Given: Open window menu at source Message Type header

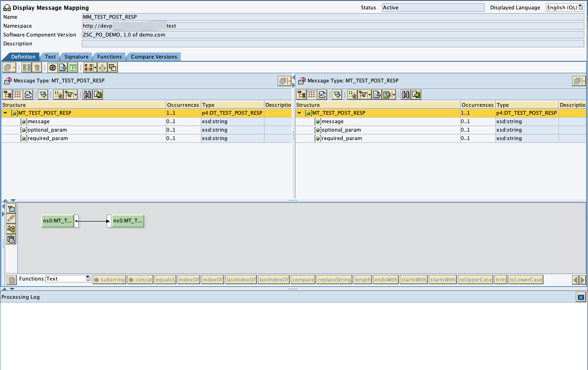Looking at the screenshot, I should (284, 81).
